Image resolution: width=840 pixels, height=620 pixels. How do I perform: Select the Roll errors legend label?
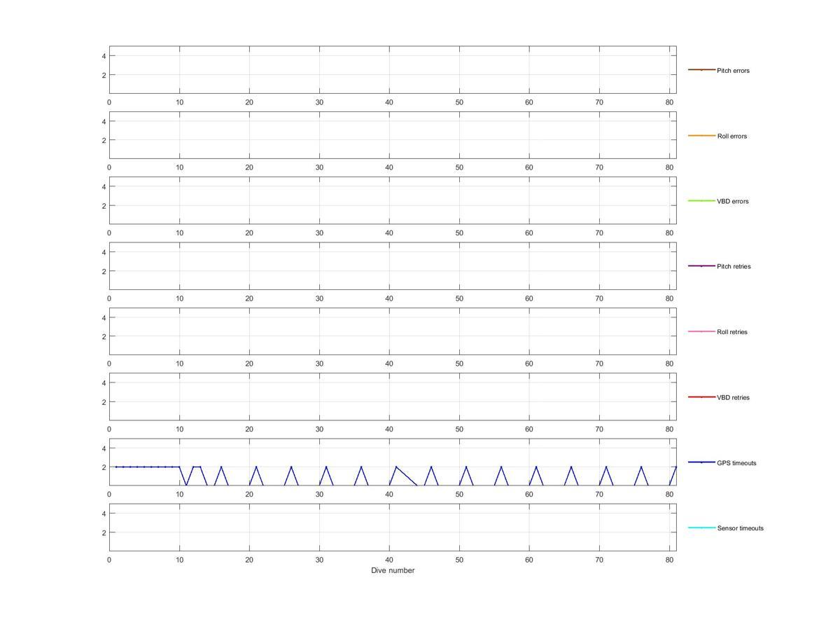tap(732, 136)
